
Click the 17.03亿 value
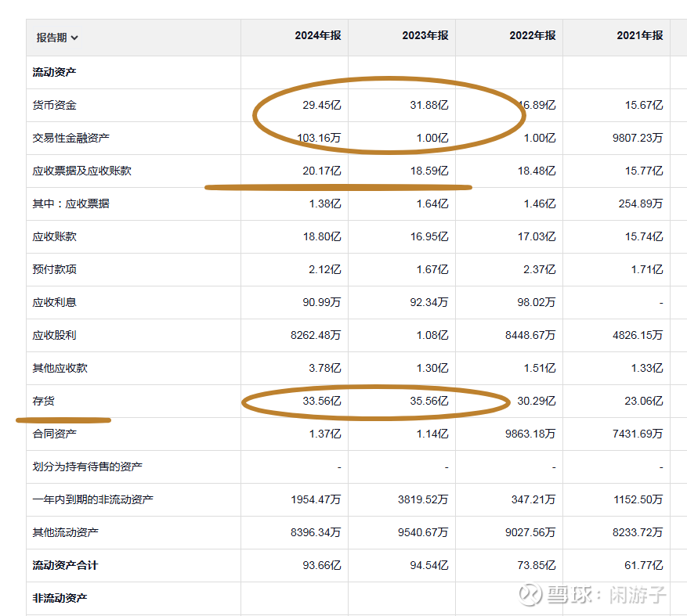point(537,237)
